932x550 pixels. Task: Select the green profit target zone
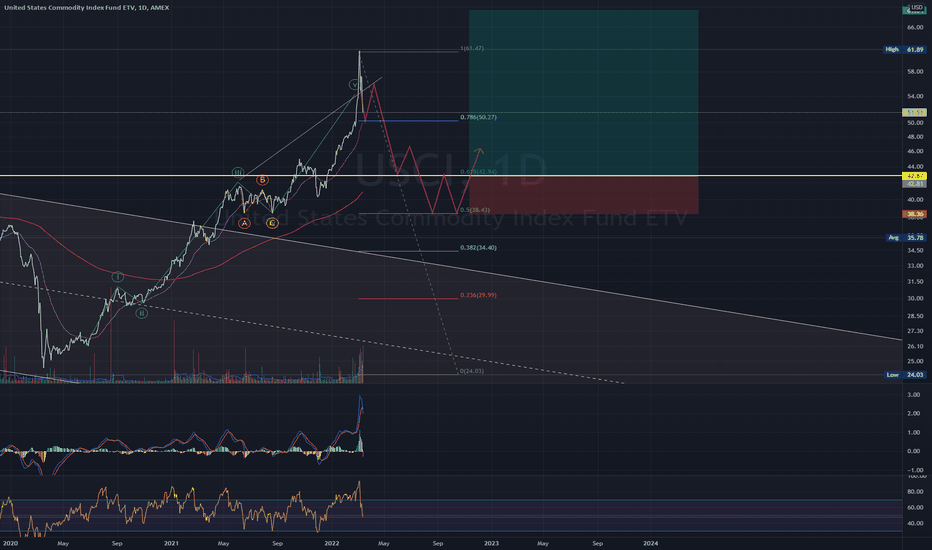[584, 93]
